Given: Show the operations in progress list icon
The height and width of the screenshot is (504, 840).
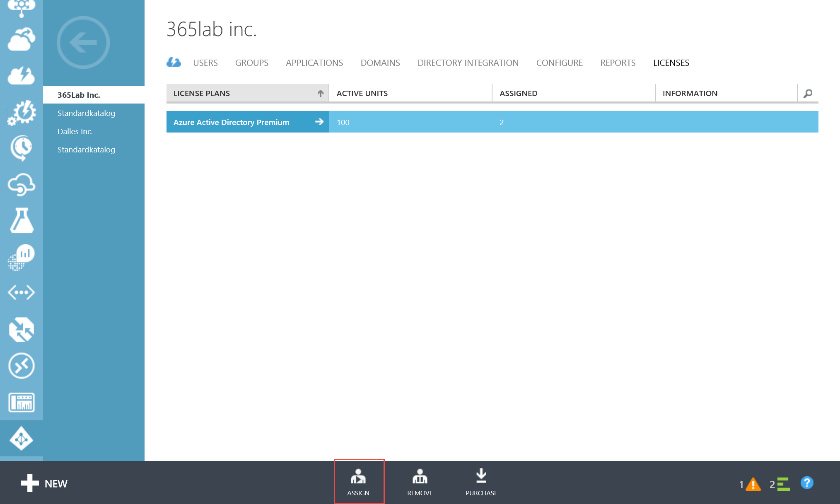Looking at the screenshot, I should click(782, 484).
